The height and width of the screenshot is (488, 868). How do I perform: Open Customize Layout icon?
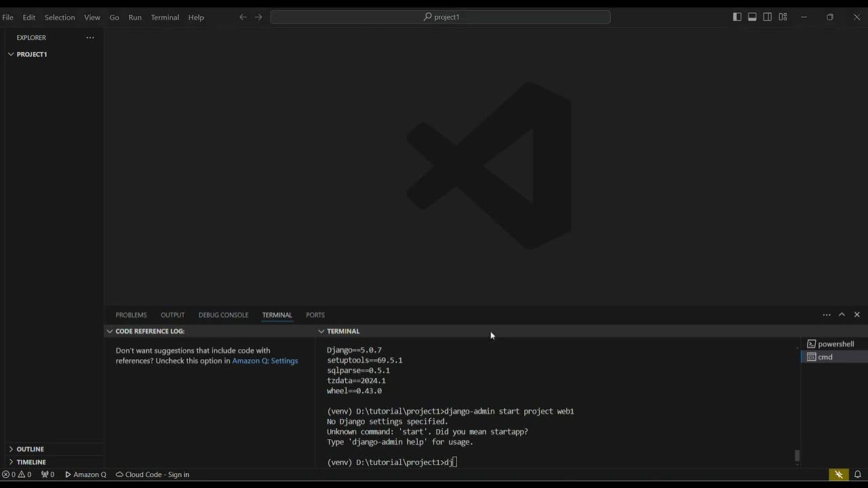[783, 17]
